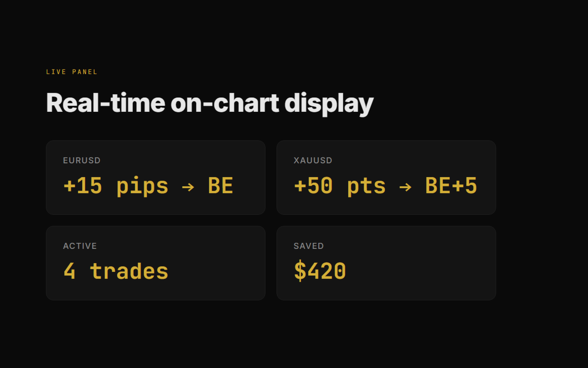Click the +15 pips value
This screenshot has width=588, height=368.
click(116, 186)
